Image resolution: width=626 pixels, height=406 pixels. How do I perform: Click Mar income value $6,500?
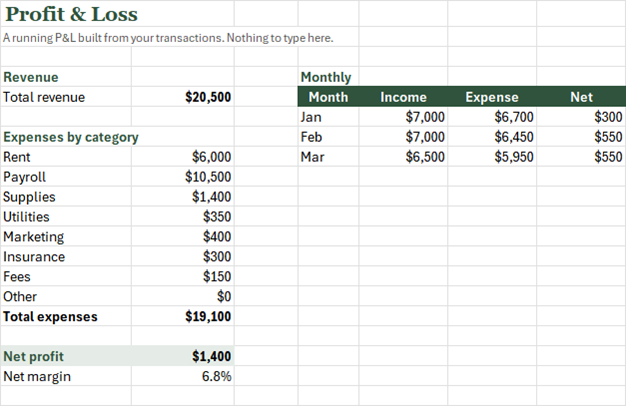(425, 157)
